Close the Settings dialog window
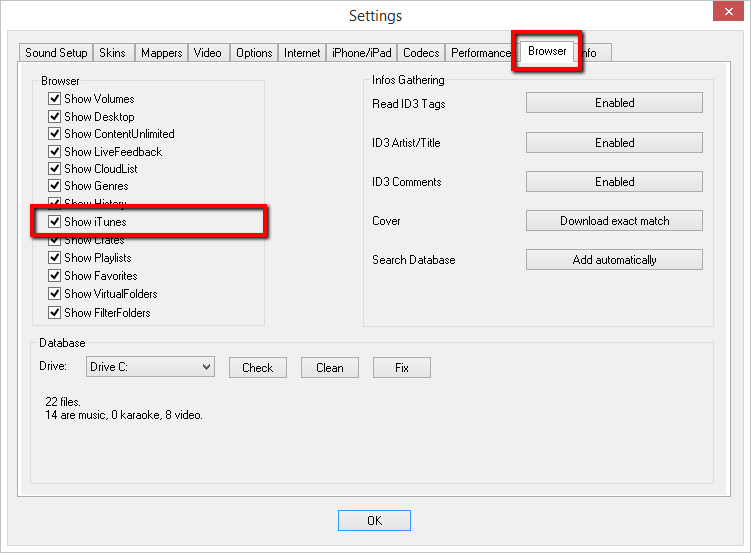Viewport: 751px width, 553px height. pos(726,14)
